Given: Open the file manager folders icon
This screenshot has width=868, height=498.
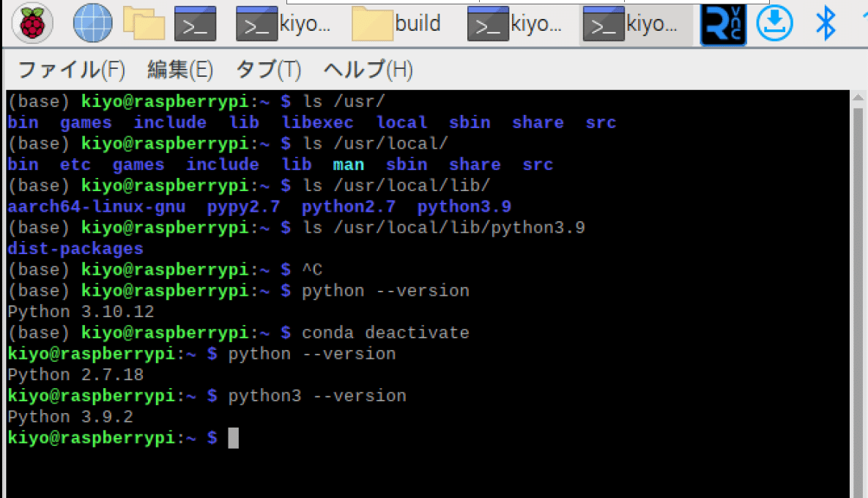Looking at the screenshot, I should click(x=144, y=23).
